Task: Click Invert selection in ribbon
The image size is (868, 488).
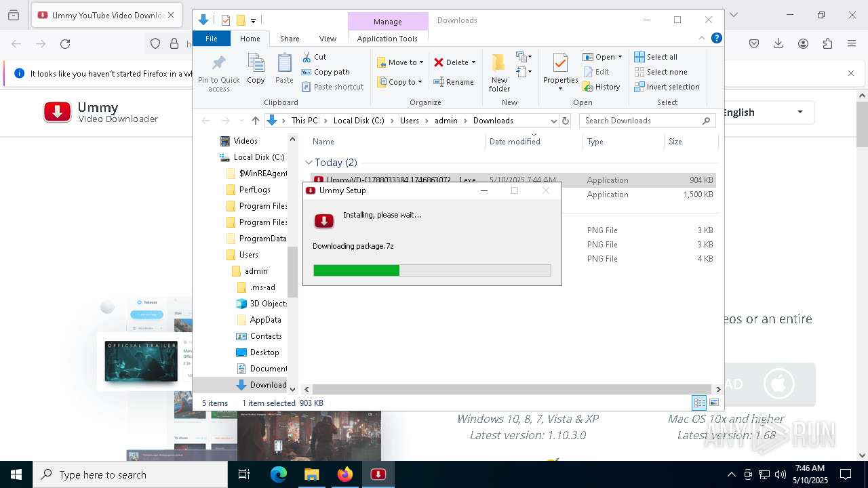Action: pos(667,87)
